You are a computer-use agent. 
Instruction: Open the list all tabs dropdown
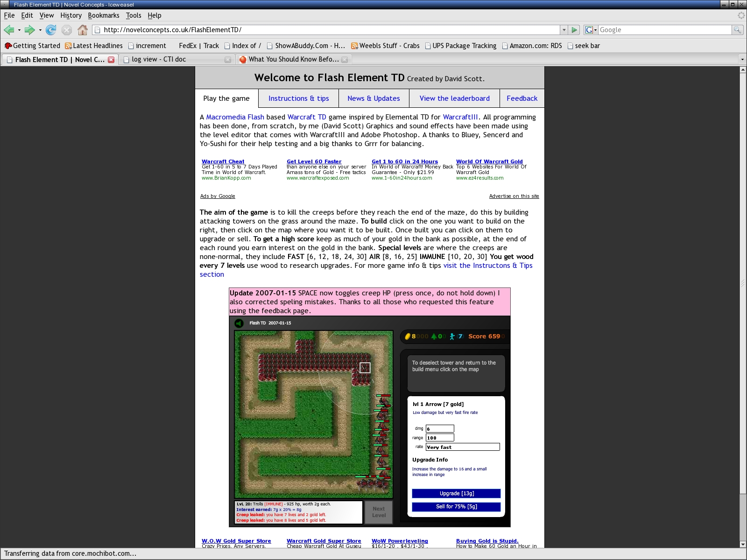click(x=742, y=59)
